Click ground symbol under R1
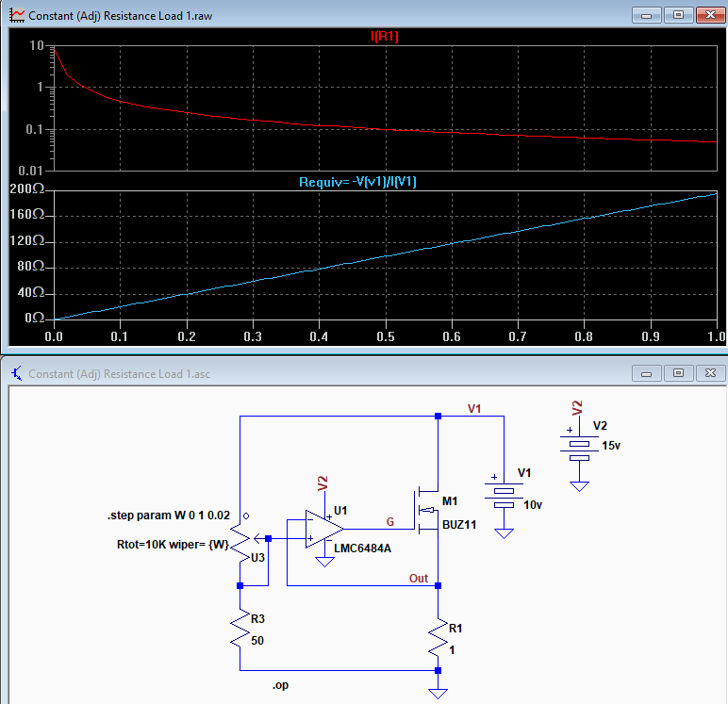 coord(438,694)
